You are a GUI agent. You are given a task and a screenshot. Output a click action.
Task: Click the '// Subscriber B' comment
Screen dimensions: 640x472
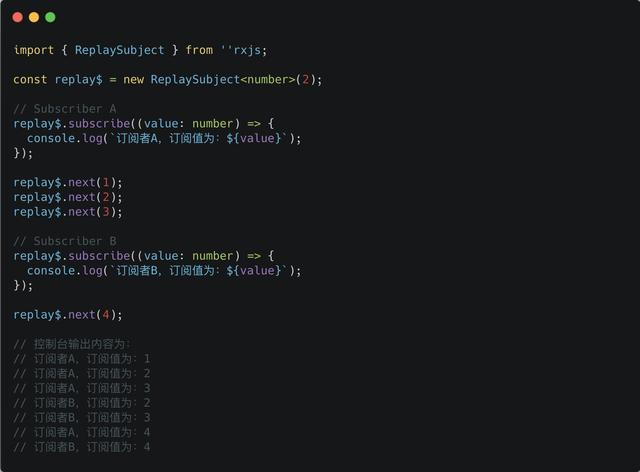coord(65,241)
